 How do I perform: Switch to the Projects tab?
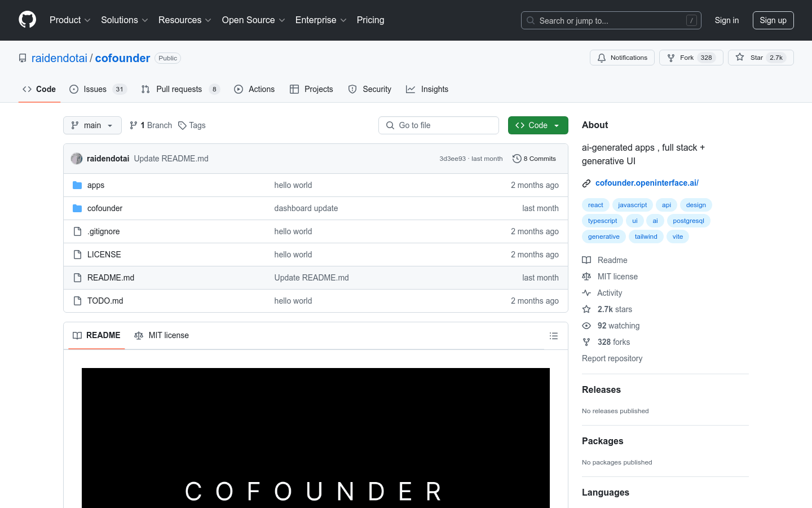click(x=311, y=89)
